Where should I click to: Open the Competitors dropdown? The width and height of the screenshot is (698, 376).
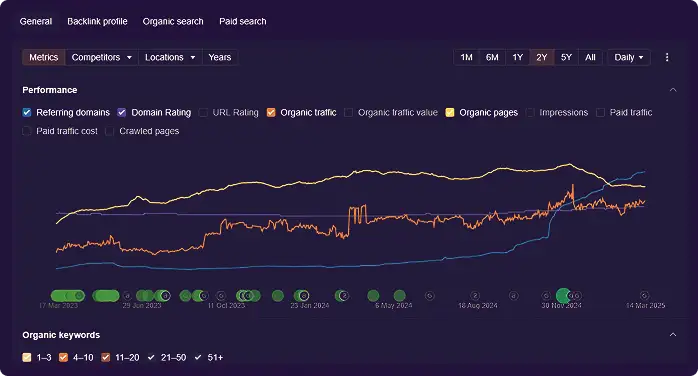(x=101, y=57)
